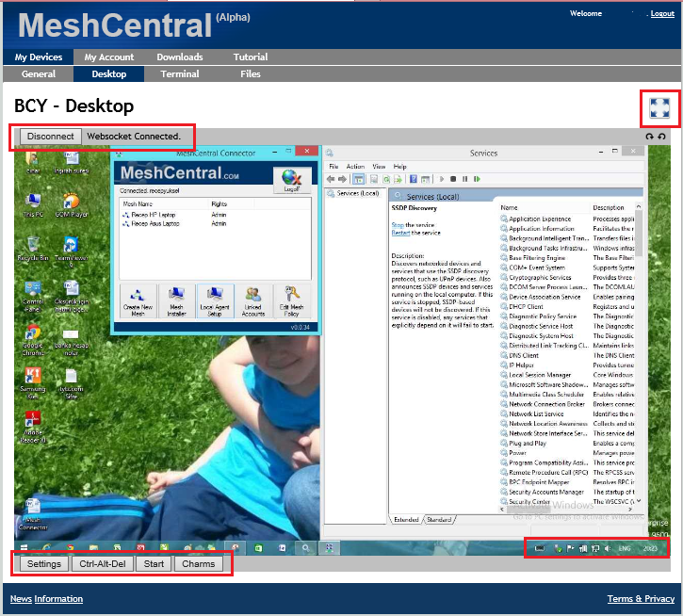Click the Export List icon in Services toolbar

coord(398,179)
